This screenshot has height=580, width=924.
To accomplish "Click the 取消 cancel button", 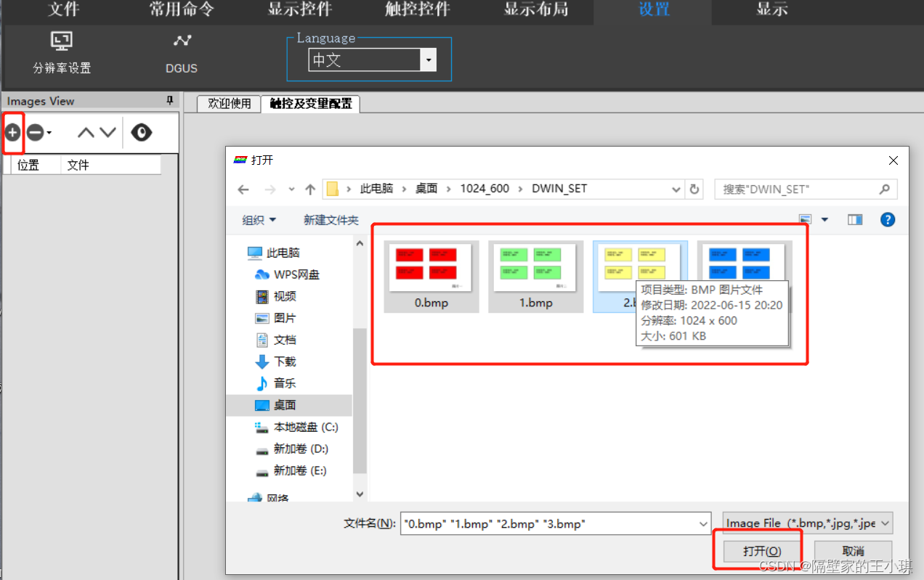I will pos(853,551).
